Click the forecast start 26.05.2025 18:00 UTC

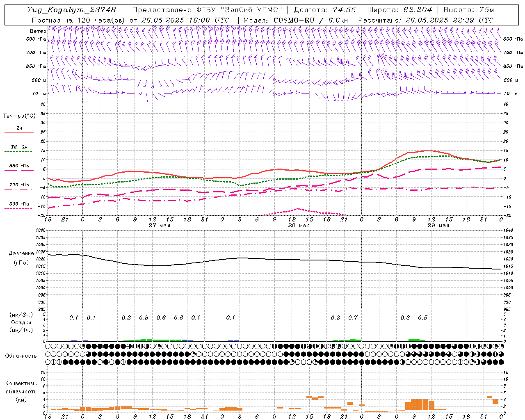pyautogui.click(x=185, y=20)
